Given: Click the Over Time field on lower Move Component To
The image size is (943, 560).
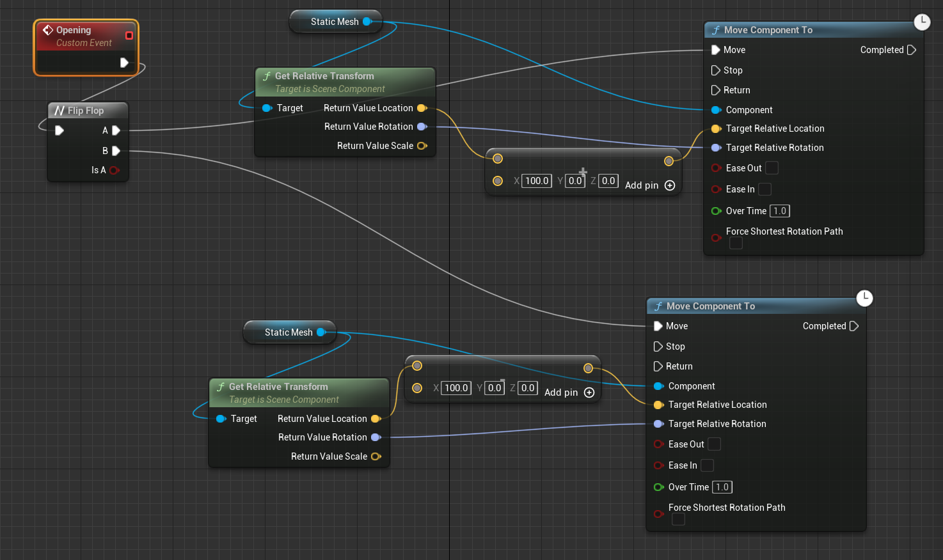Looking at the screenshot, I should (x=722, y=487).
